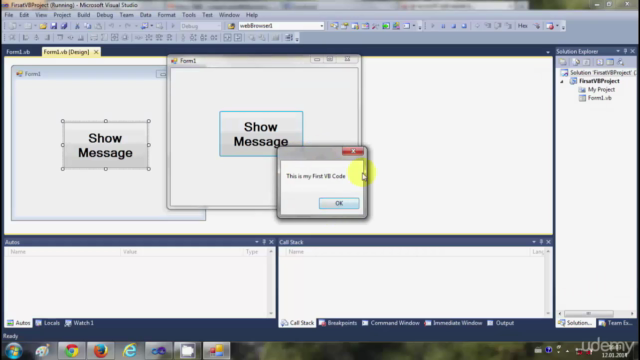Click the Value column header in Autos

182,252
